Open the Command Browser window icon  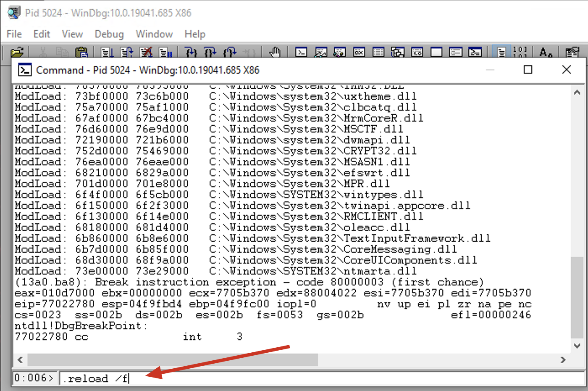click(x=475, y=53)
